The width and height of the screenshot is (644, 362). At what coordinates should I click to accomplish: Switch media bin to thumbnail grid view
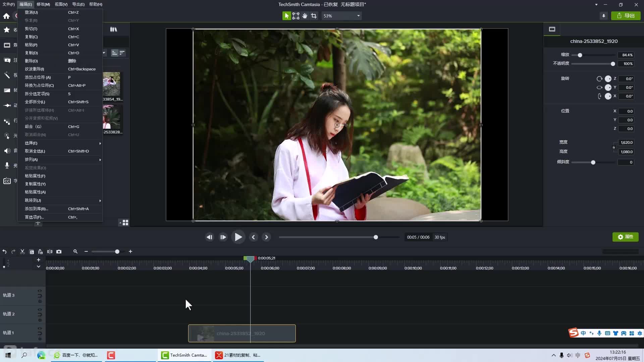pyautogui.click(x=125, y=223)
